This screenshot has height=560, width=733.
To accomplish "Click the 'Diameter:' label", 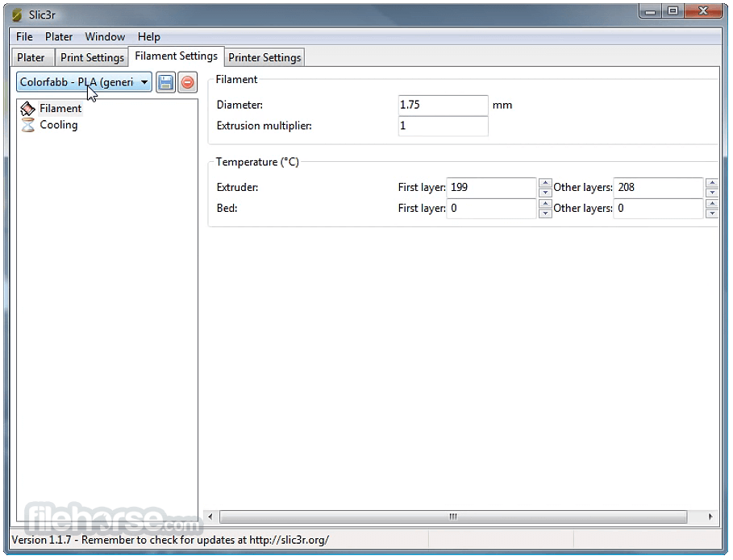I will click(x=239, y=105).
